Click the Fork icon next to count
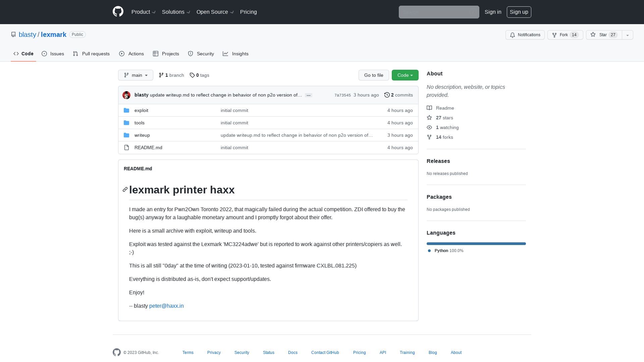The image size is (644, 362). tap(554, 35)
